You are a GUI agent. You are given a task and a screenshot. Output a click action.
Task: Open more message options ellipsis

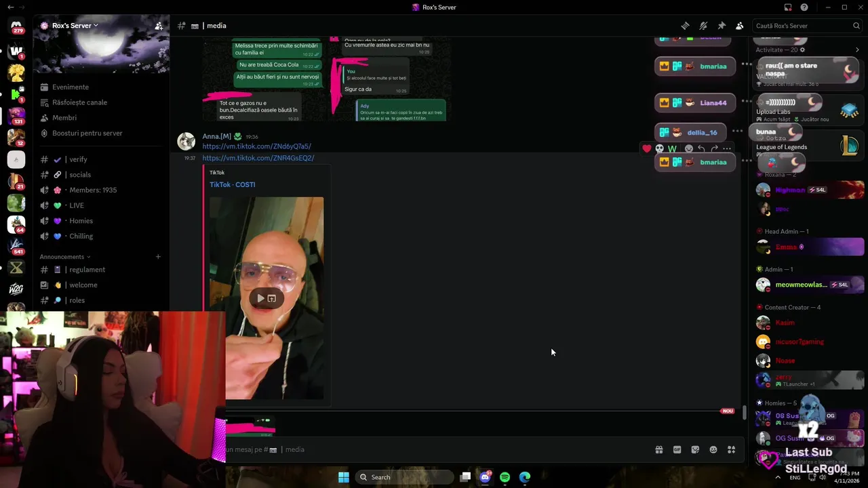(727, 148)
